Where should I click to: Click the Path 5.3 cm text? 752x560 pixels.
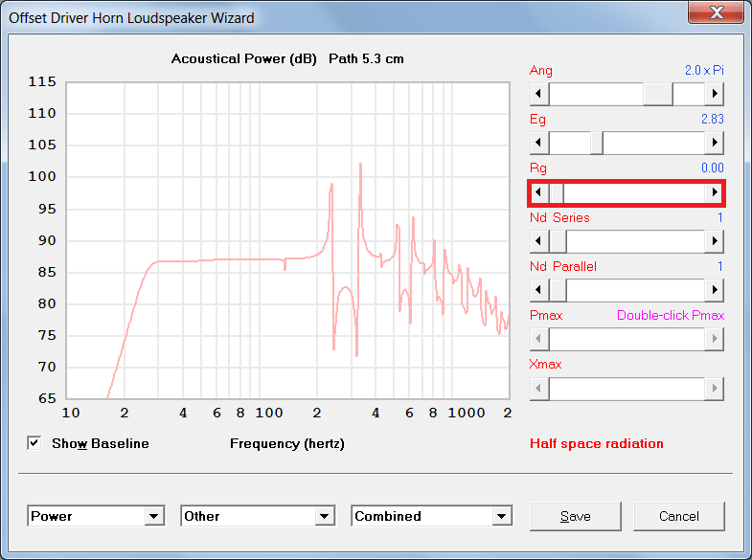click(x=366, y=59)
